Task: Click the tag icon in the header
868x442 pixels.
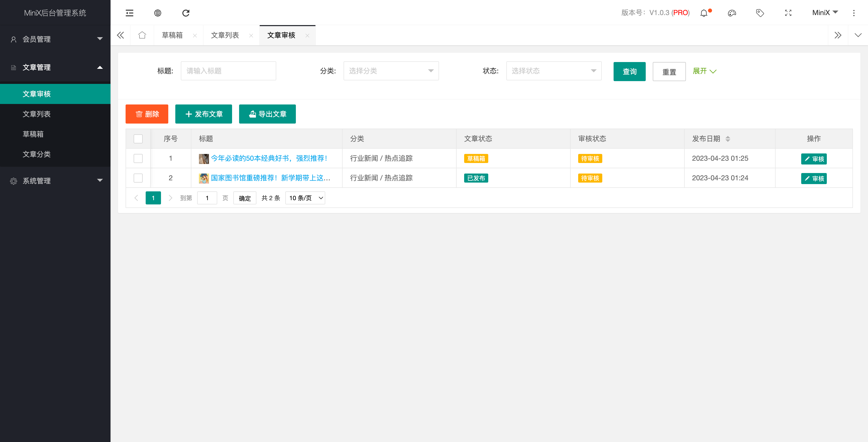Action: pos(760,13)
